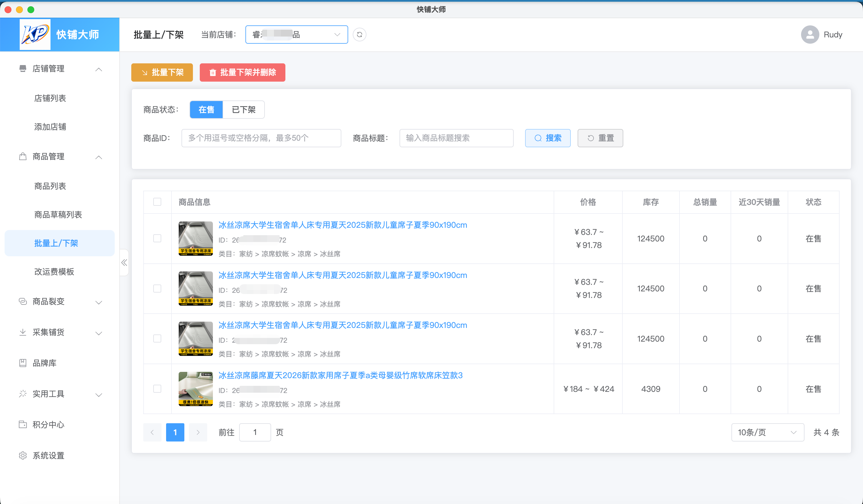Click trash icon in 批量下架并删除 button
This screenshot has width=863, height=504.
pos(213,72)
